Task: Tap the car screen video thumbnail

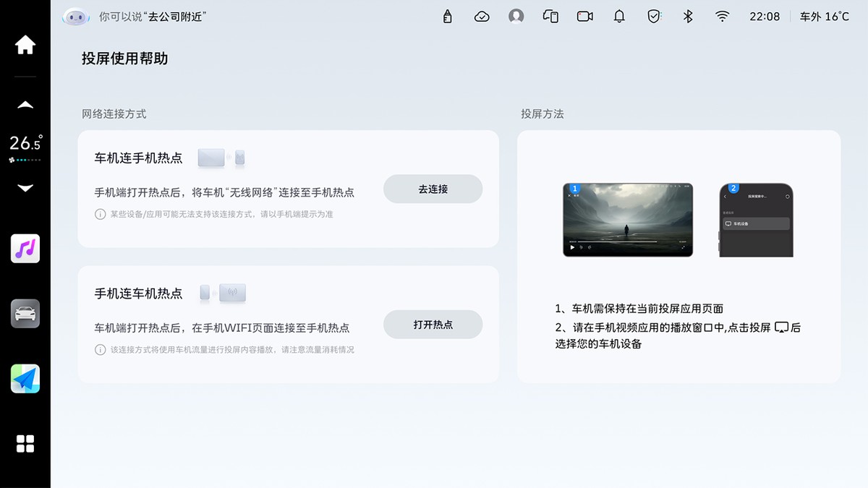Action: pos(628,220)
